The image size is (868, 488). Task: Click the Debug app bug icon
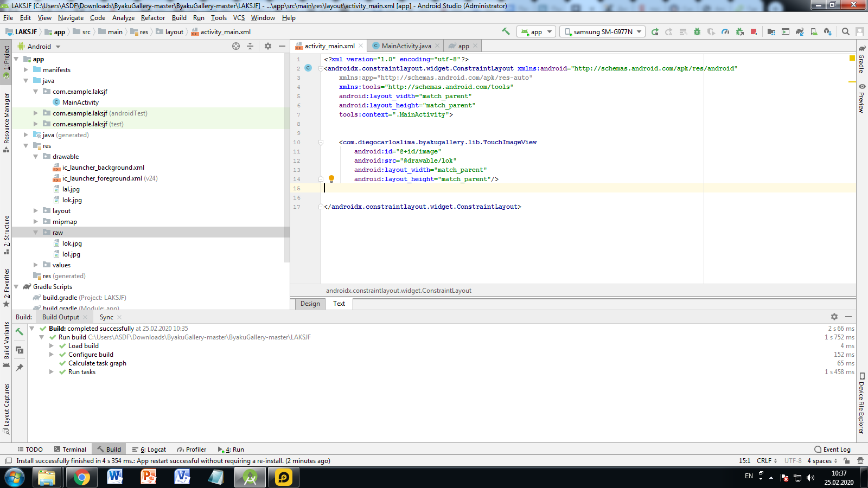[x=697, y=31]
